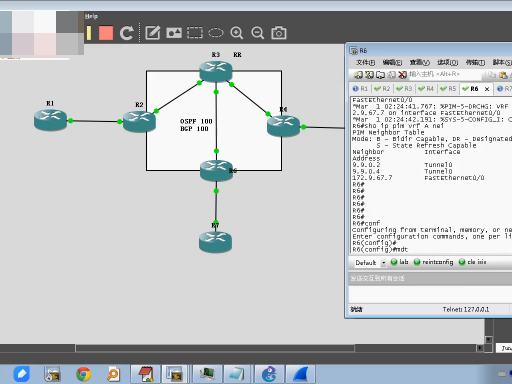Image resolution: width=512 pixels, height=384 pixels.
Task: Select router R3 on the topology
Action: click(216, 71)
